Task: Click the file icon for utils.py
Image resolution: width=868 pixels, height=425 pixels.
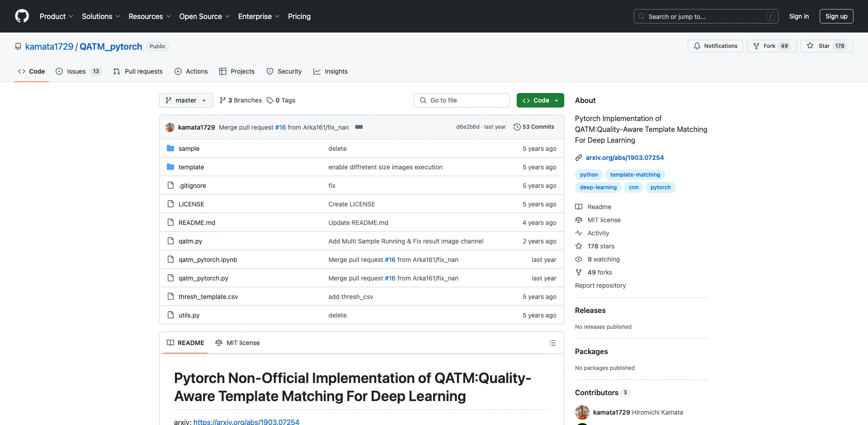Action: tap(170, 315)
